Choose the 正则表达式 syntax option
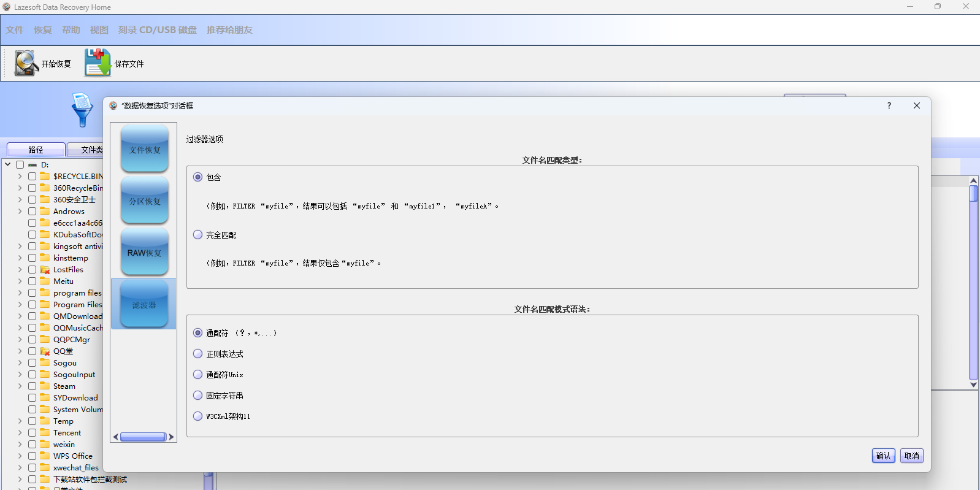 coord(198,354)
